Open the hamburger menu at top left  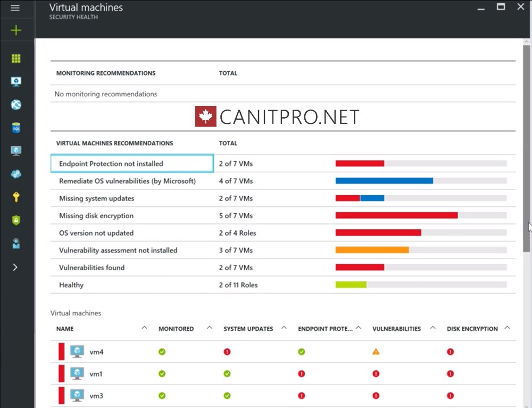tap(15, 8)
